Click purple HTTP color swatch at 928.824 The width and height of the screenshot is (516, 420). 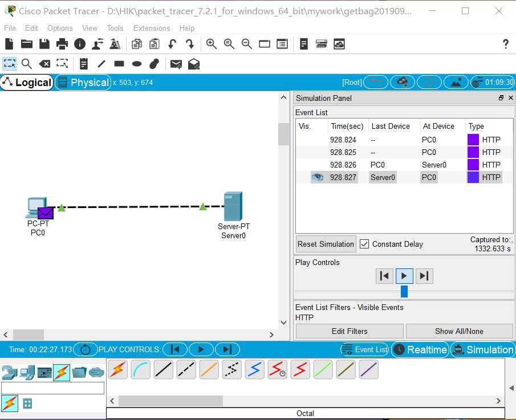pos(473,140)
